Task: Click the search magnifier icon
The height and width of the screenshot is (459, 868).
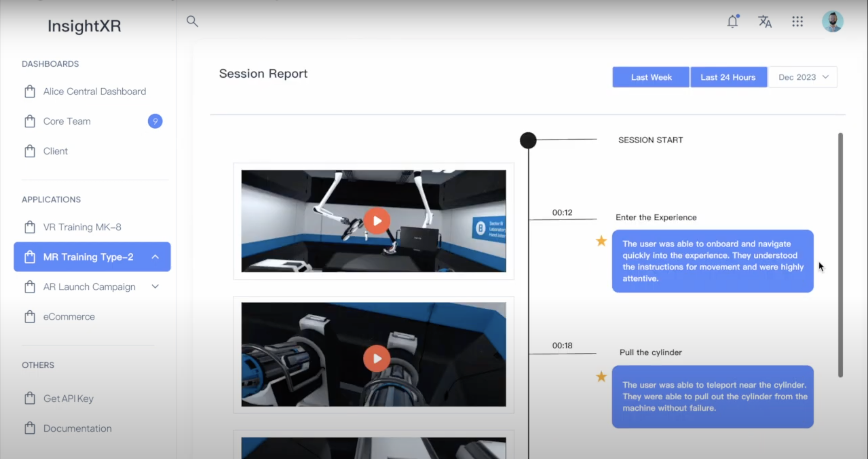Action: 192,21
